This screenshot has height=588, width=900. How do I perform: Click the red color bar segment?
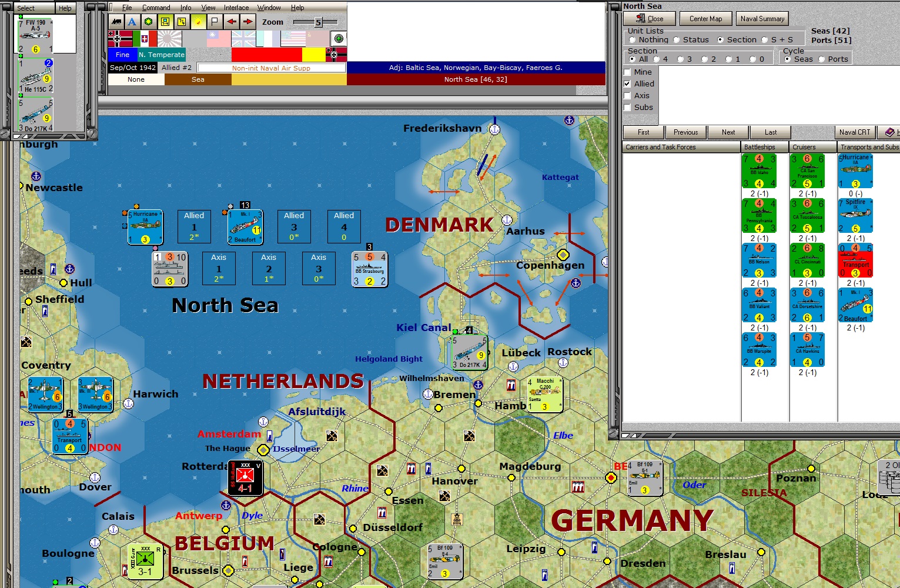(267, 55)
